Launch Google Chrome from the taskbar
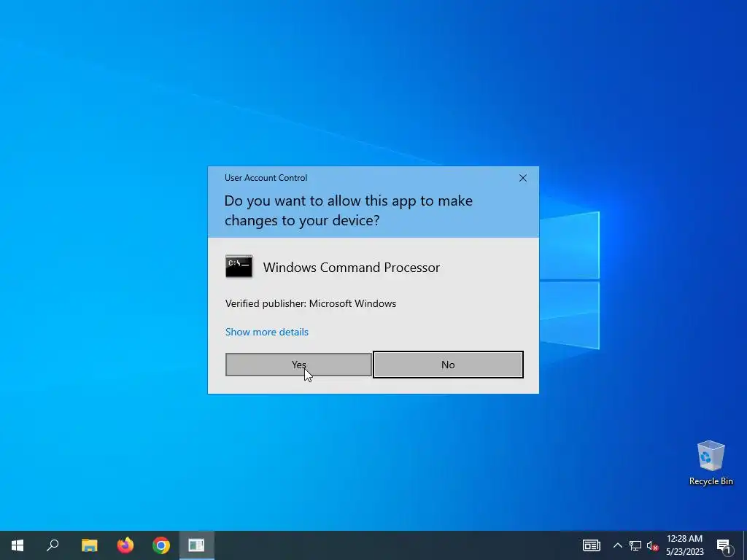 pos(161,545)
